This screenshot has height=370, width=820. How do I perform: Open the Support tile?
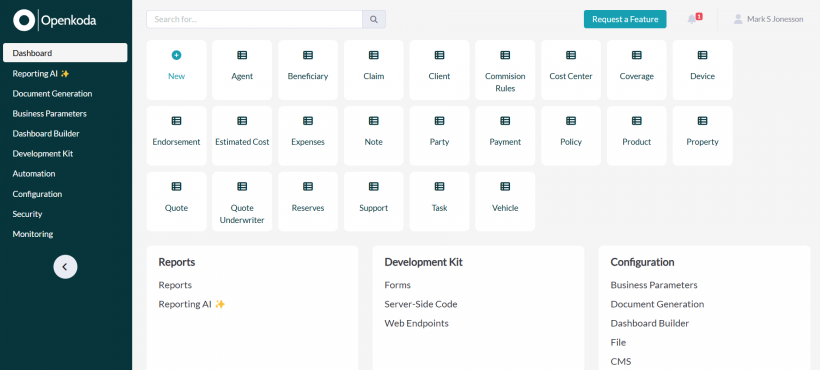point(373,202)
